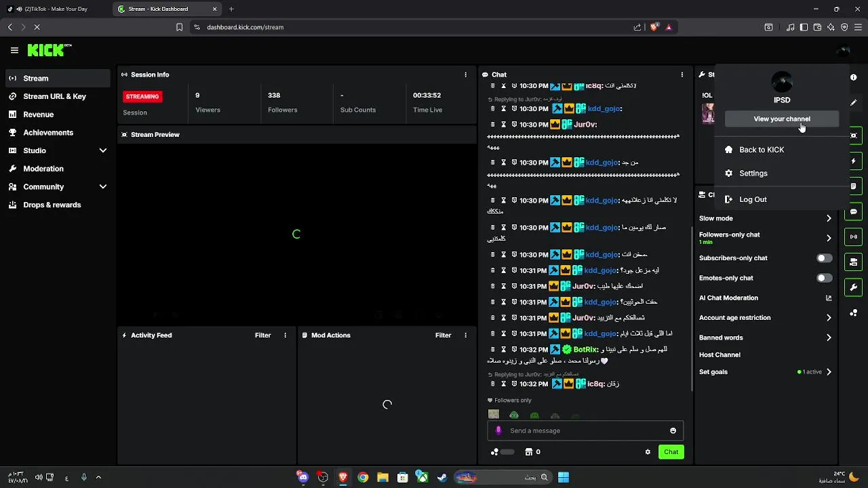The height and width of the screenshot is (488, 868).
Task: Expand Account age restriction
Action: coord(765,317)
